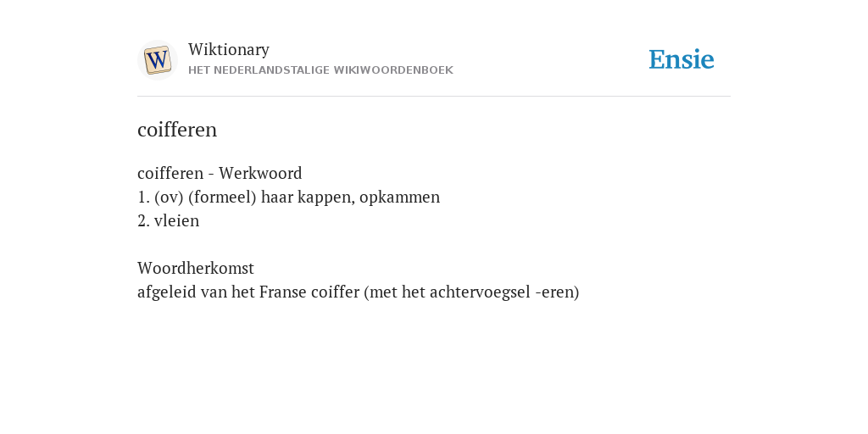Click the words haar kappen in definition
Viewport: 868px width, 434px height.
point(307,198)
